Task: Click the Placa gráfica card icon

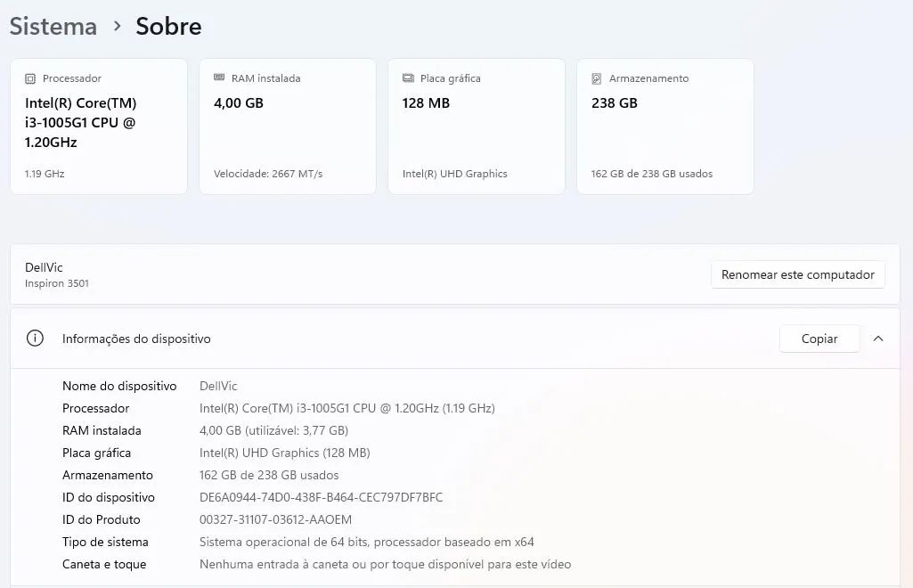Action: tap(408, 78)
